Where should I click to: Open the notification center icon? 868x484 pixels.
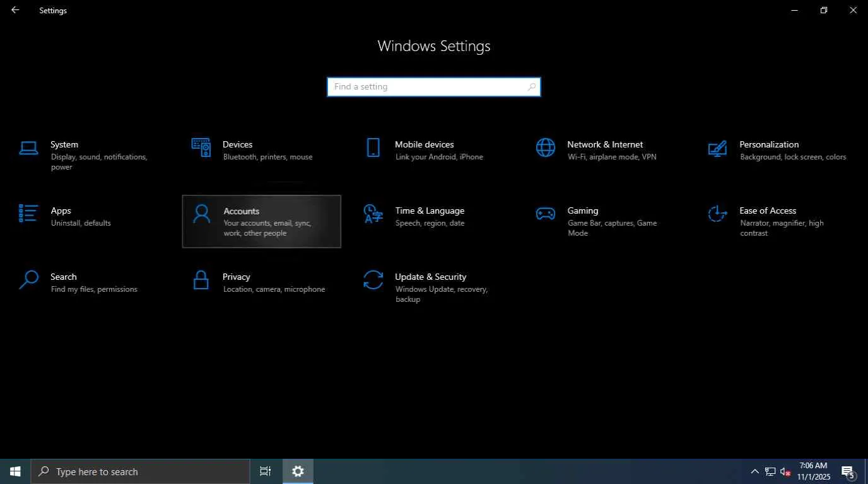pyautogui.click(x=848, y=471)
